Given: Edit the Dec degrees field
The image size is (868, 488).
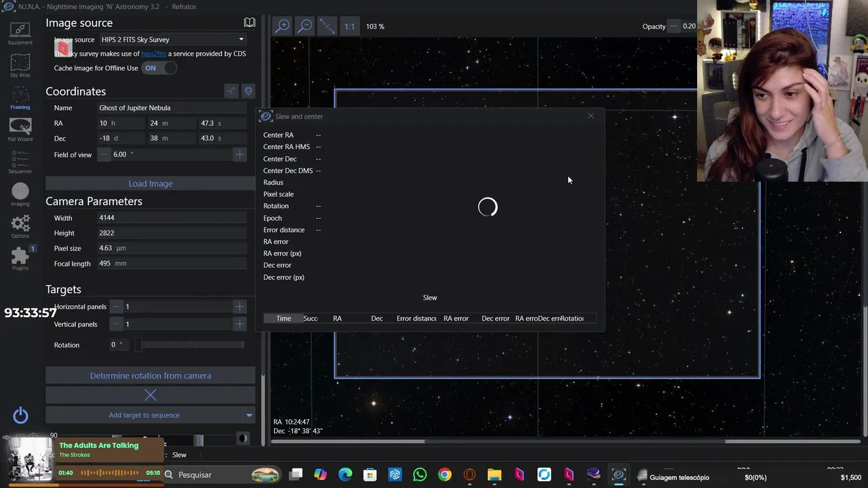Looking at the screenshot, I should 121,138.
